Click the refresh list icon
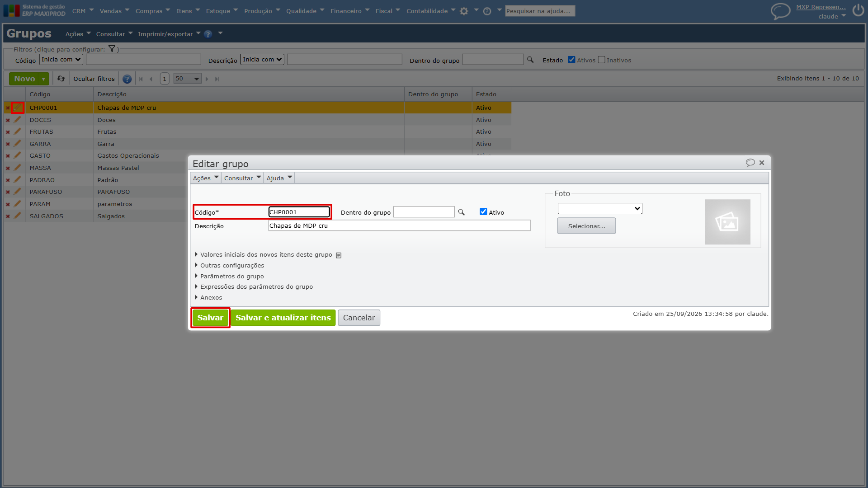Screen dimensions: 868x488 pos(61,79)
